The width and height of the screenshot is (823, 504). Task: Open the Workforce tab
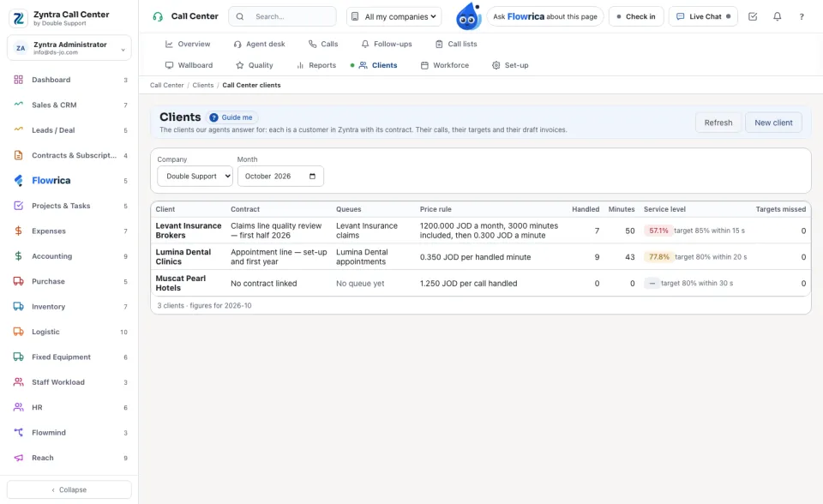tap(445, 65)
